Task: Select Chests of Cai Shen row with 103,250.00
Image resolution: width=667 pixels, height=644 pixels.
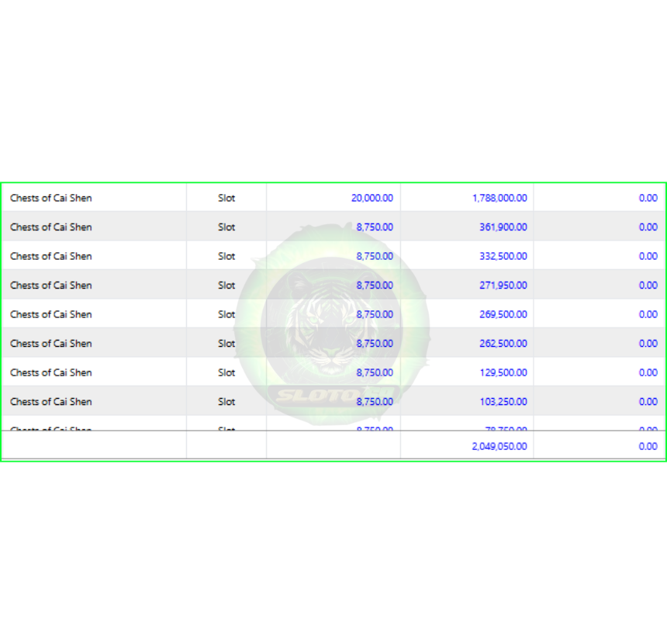Action: [333, 401]
